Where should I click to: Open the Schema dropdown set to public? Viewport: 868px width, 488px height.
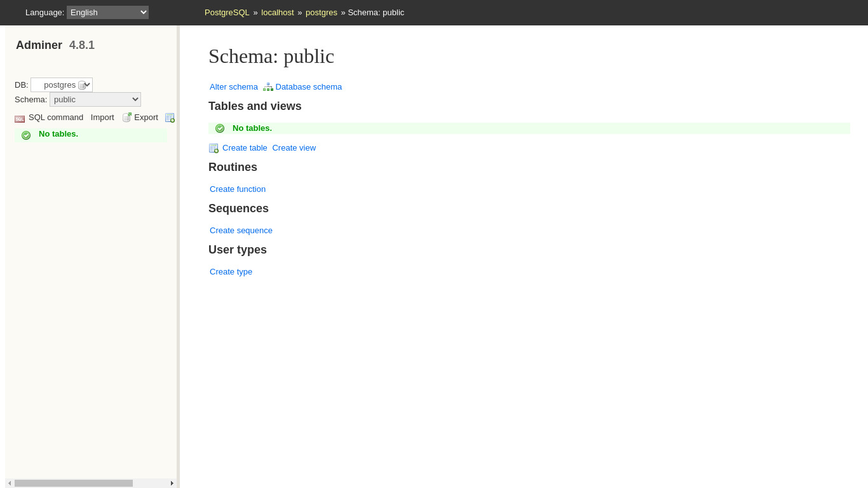[95, 99]
